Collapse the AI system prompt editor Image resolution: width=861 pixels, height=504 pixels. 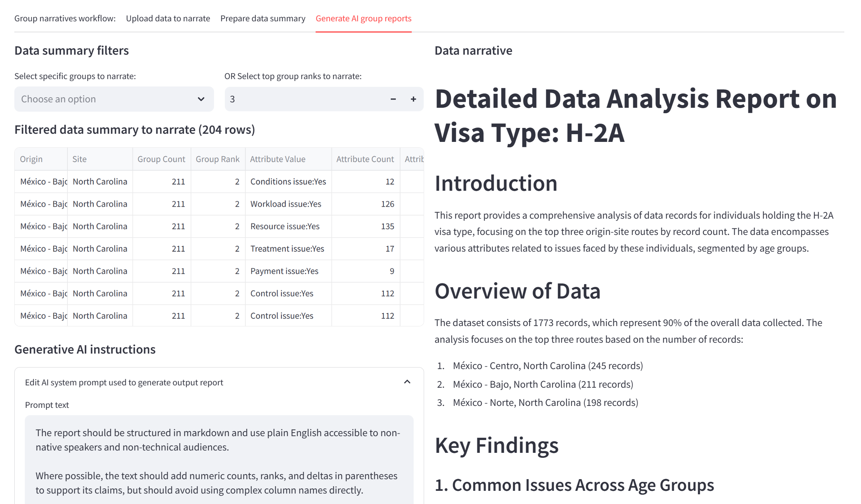[x=407, y=381]
